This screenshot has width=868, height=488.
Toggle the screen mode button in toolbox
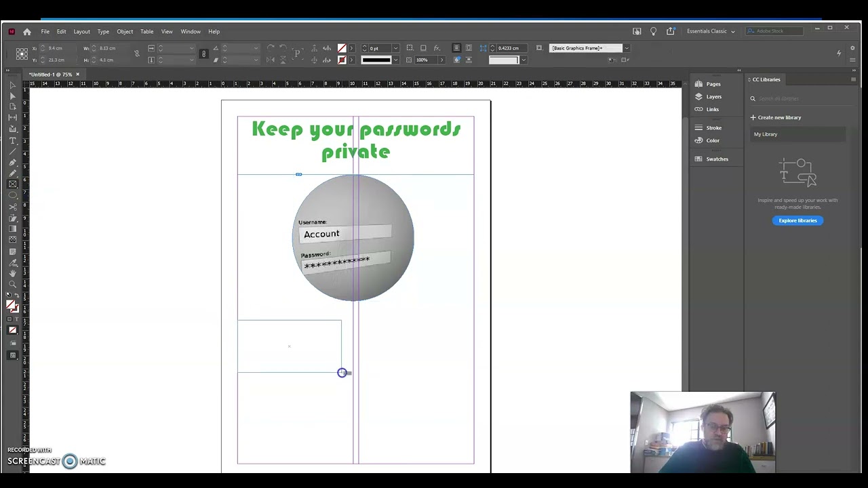point(12,355)
